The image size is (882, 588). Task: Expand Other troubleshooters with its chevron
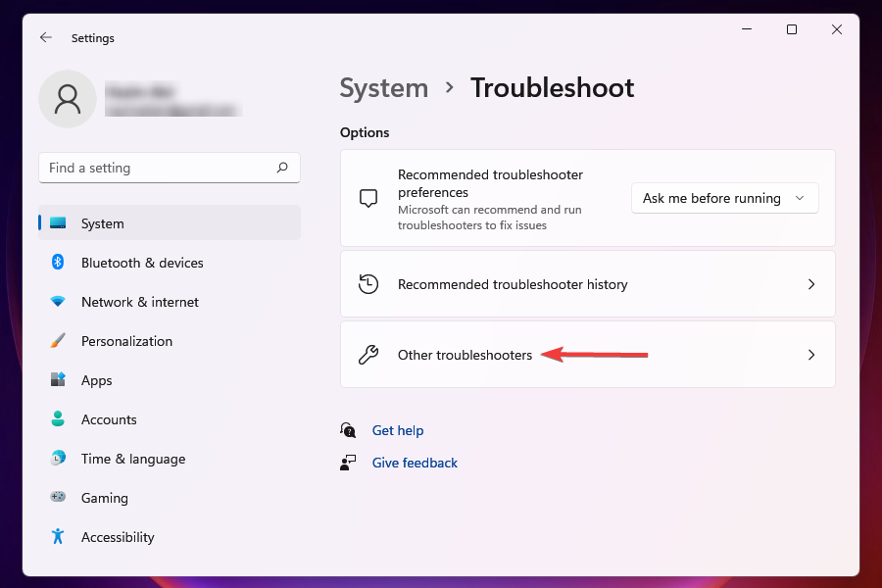click(x=811, y=355)
